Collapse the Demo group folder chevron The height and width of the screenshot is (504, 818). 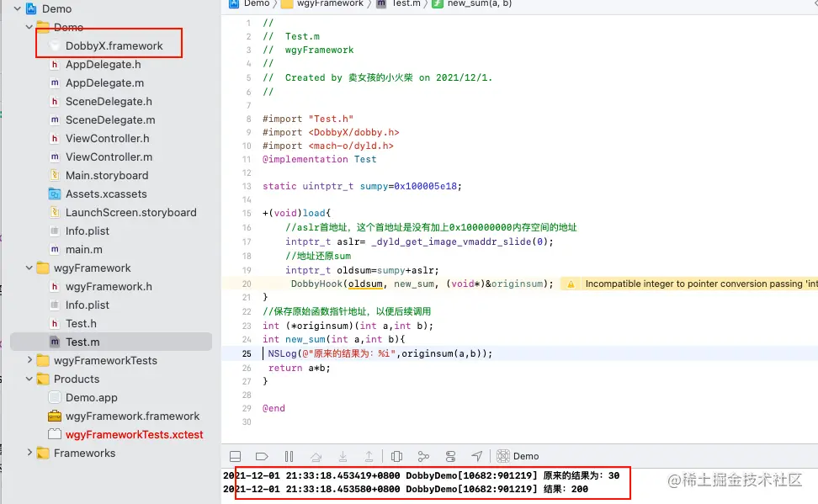click(x=29, y=27)
